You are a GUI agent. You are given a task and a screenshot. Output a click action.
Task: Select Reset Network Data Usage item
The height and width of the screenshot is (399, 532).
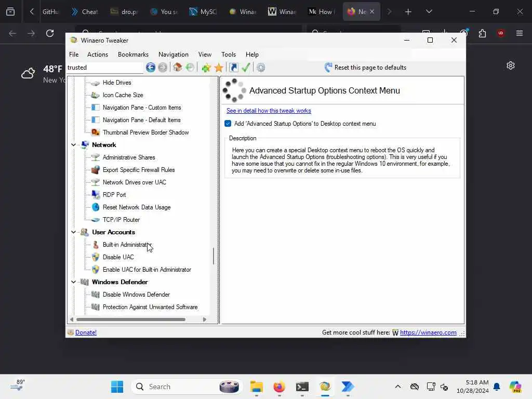click(137, 207)
